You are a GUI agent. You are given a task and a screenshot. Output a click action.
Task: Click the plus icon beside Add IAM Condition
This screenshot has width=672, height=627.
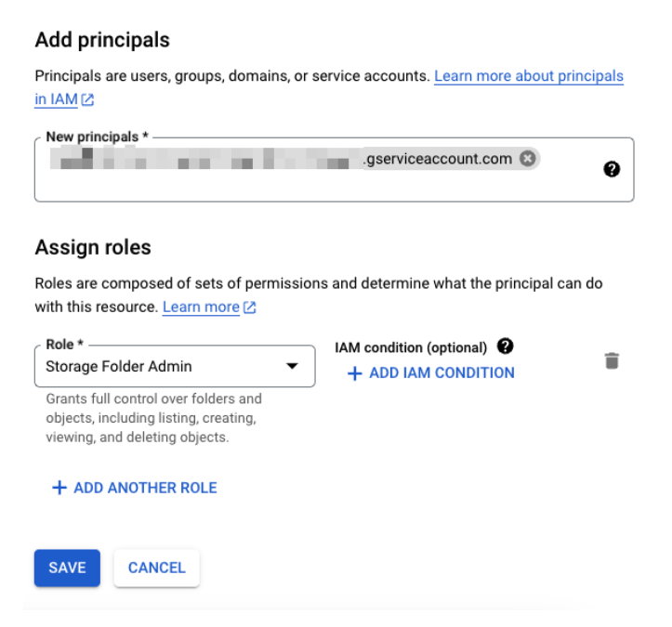pos(354,373)
